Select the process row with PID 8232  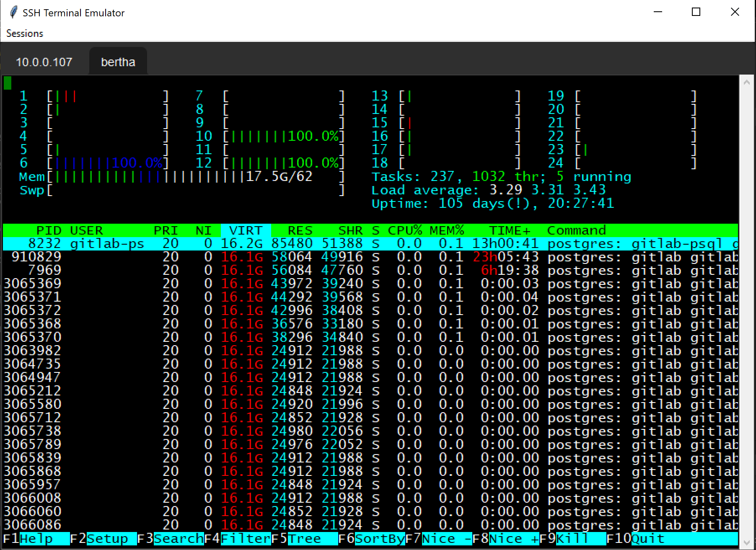pos(370,244)
